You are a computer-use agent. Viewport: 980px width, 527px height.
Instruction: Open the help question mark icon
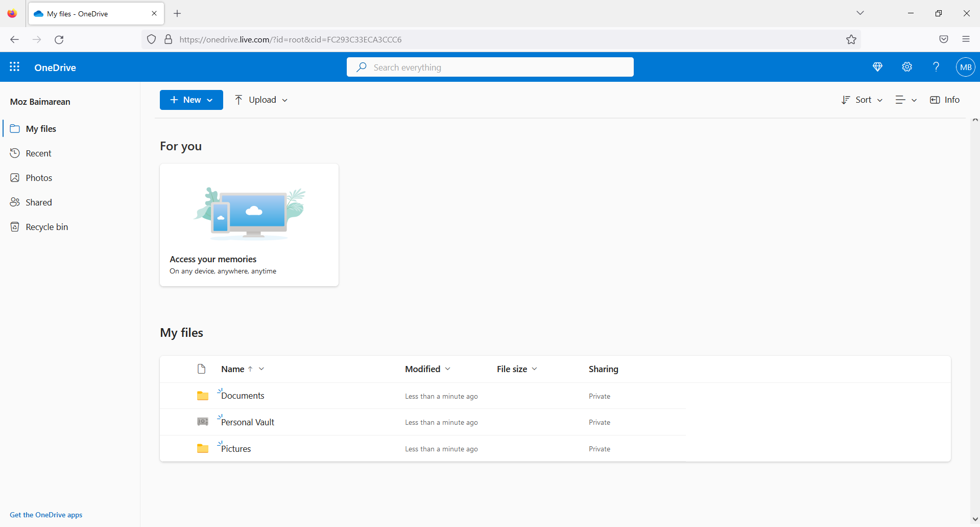[x=936, y=67]
